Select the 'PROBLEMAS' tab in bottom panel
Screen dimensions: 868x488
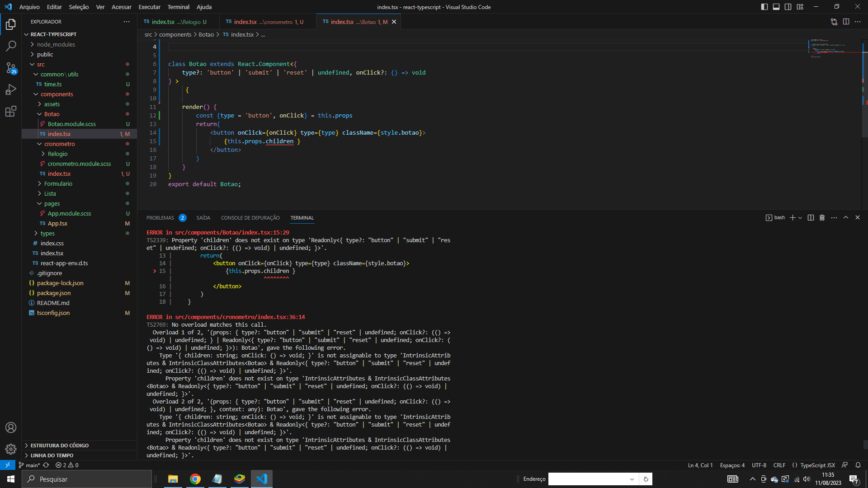tap(160, 217)
